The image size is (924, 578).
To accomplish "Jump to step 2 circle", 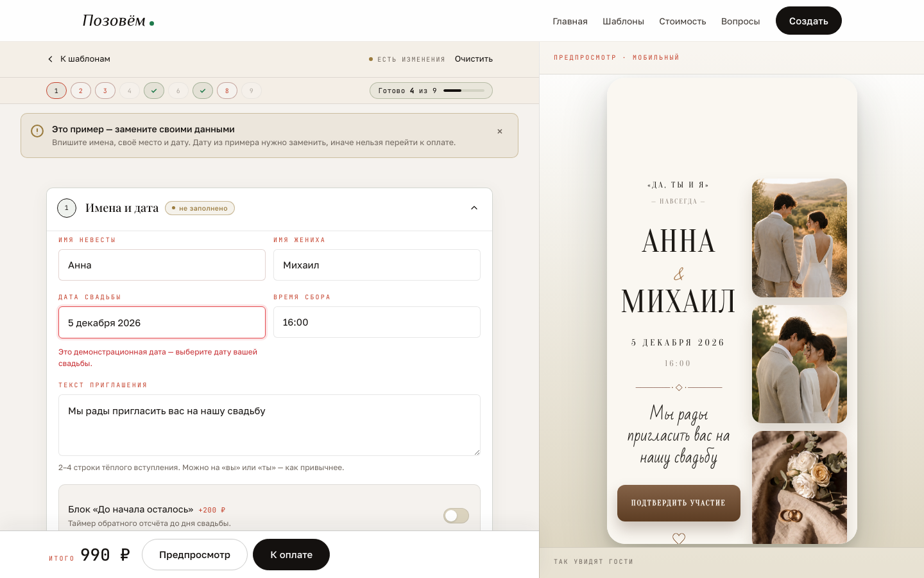I will 81,91.
